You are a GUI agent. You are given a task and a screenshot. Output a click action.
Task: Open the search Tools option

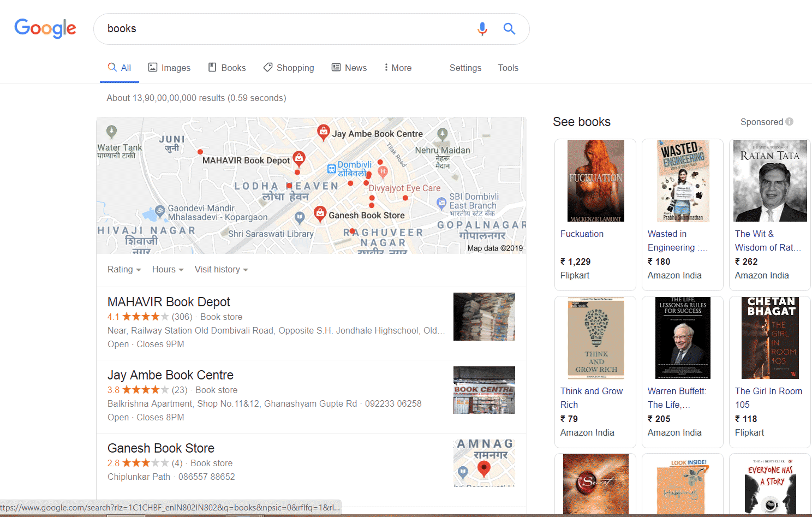[508, 68]
